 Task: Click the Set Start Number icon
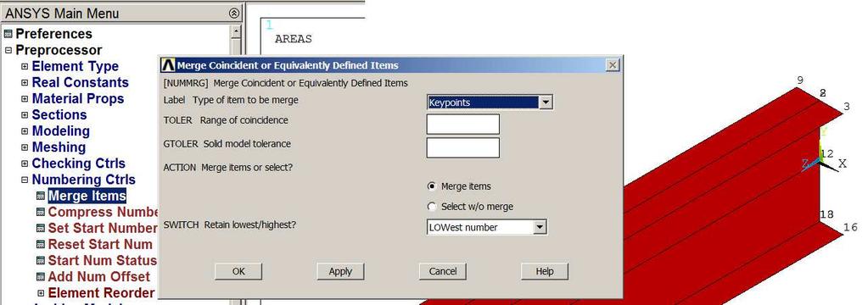coord(41,228)
